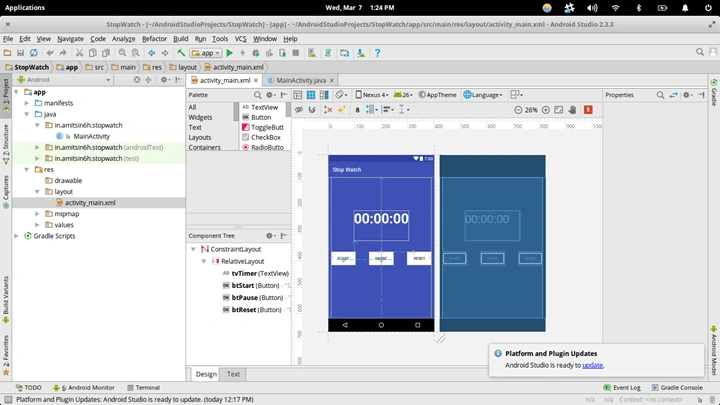Expand the mipmap folder
This screenshot has width=720, height=405.
pos(37,214)
